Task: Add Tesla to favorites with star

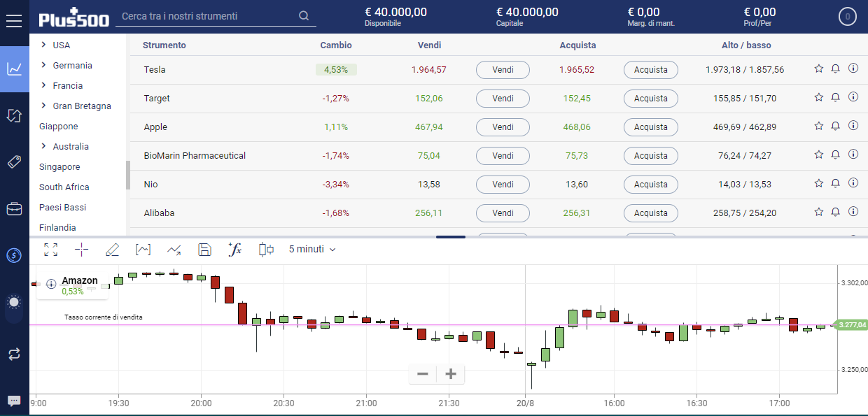Action: tap(819, 69)
